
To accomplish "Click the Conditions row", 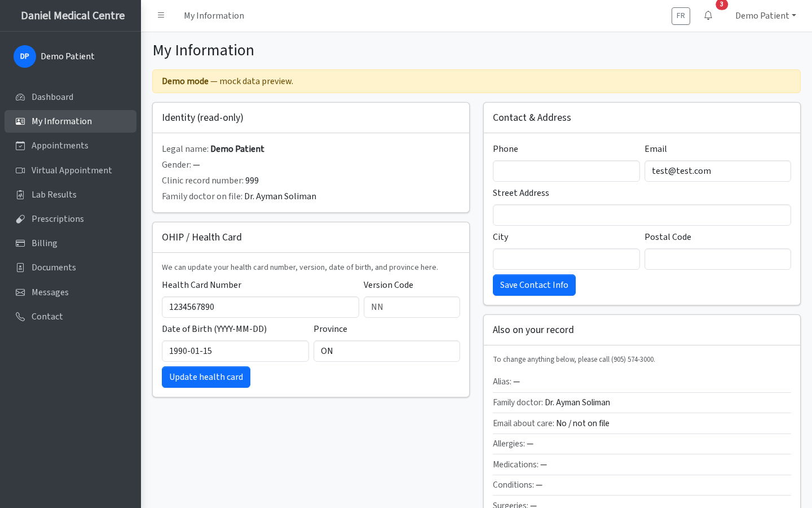I will (x=642, y=485).
